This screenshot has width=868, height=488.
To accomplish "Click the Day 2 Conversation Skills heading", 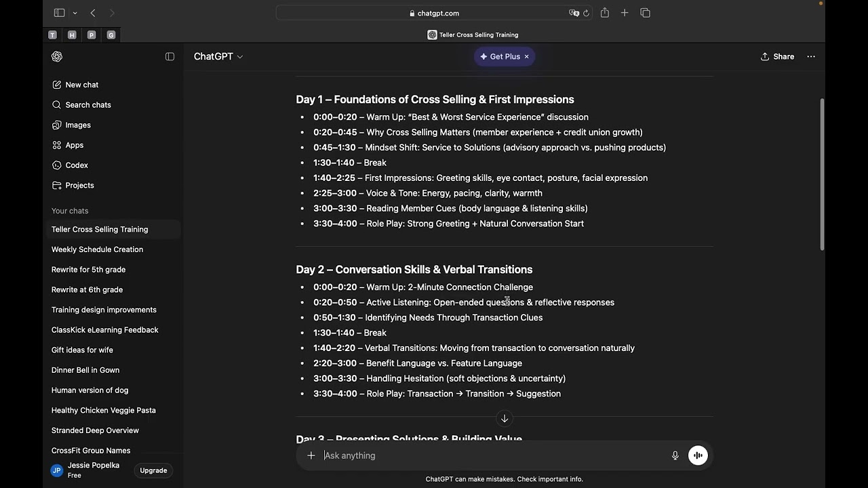I will pos(414,270).
